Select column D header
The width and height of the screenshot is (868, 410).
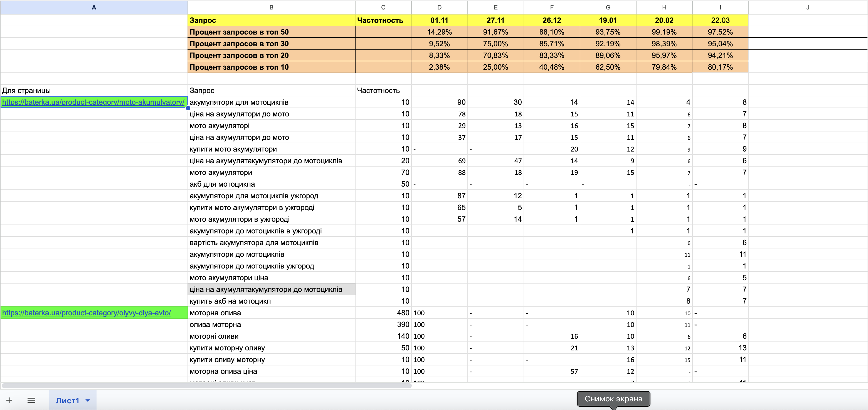[x=439, y=8]
